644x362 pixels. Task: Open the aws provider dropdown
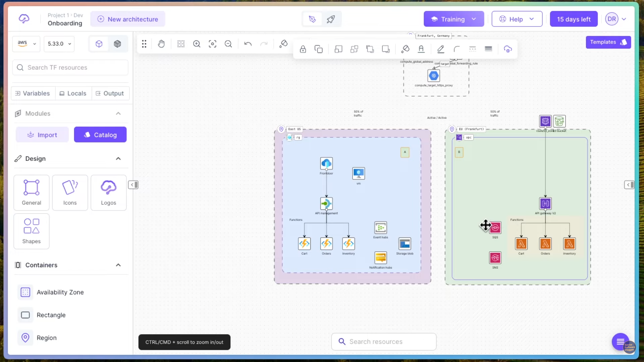click(x=26, y=44)
